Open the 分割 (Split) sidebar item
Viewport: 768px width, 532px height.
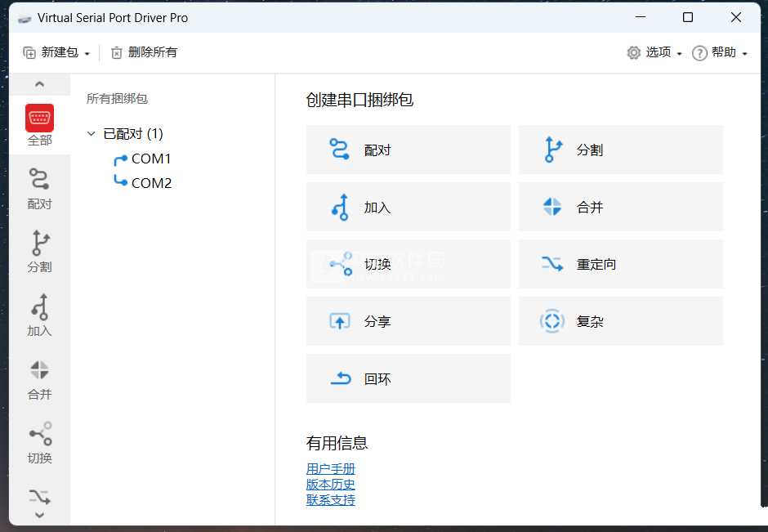coord(40,252)
